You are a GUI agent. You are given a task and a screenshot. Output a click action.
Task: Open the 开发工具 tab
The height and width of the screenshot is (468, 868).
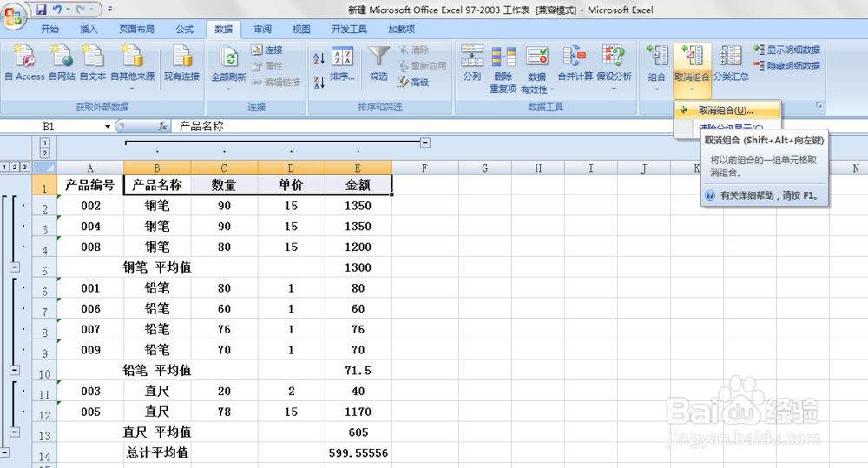[x=349, y=30]
